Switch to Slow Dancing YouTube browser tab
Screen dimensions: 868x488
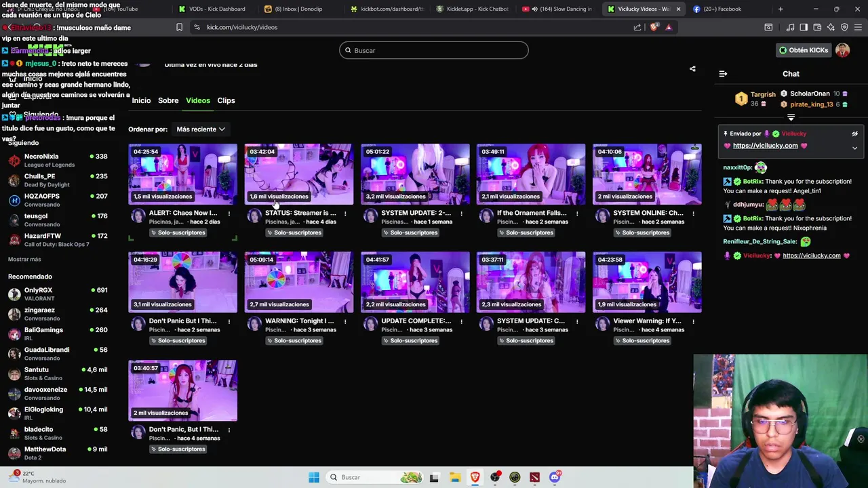(x=559, y=9)
